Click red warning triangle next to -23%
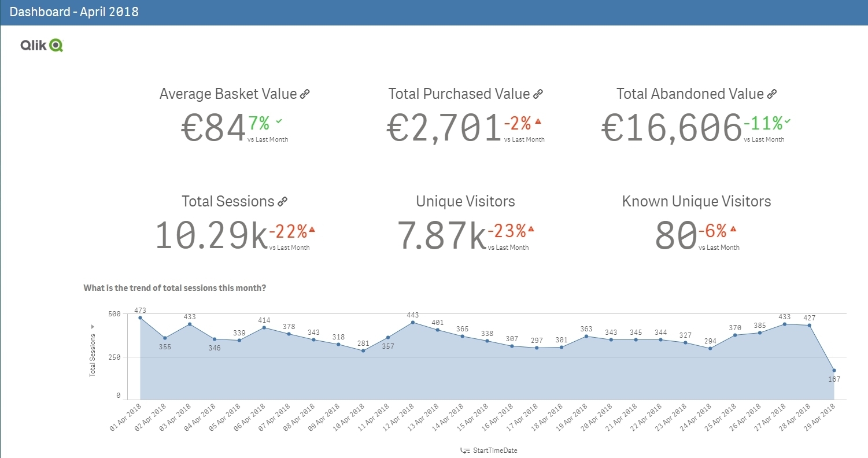This screenshot has width=868, height=458. tap(531, 230)
